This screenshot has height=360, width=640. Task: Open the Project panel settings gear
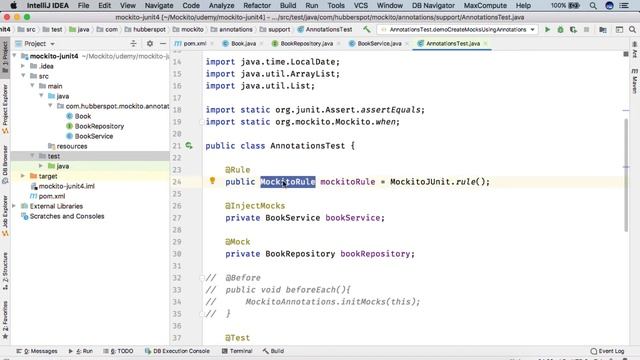pyautogui.click(x=150, y=43)
